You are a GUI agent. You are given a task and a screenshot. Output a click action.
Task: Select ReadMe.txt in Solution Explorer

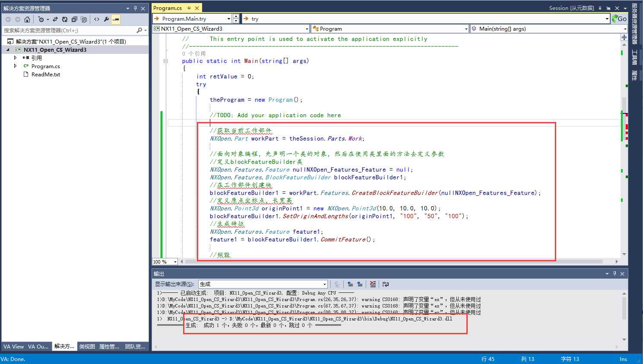(x=46, y=75)
